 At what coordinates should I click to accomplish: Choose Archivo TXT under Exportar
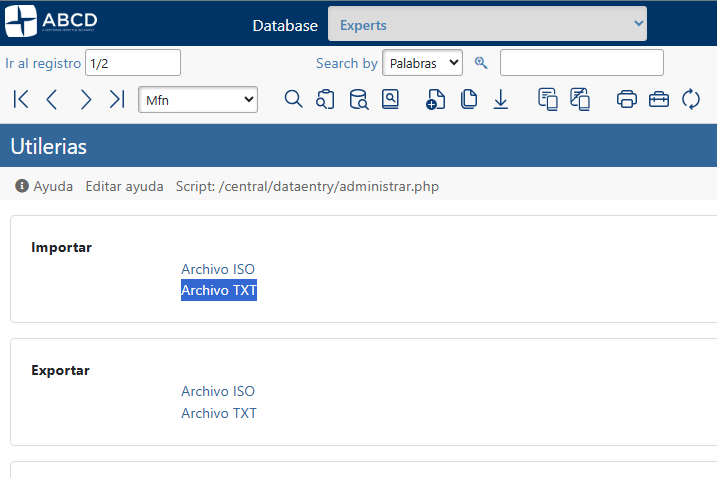(x=218, y=413)
